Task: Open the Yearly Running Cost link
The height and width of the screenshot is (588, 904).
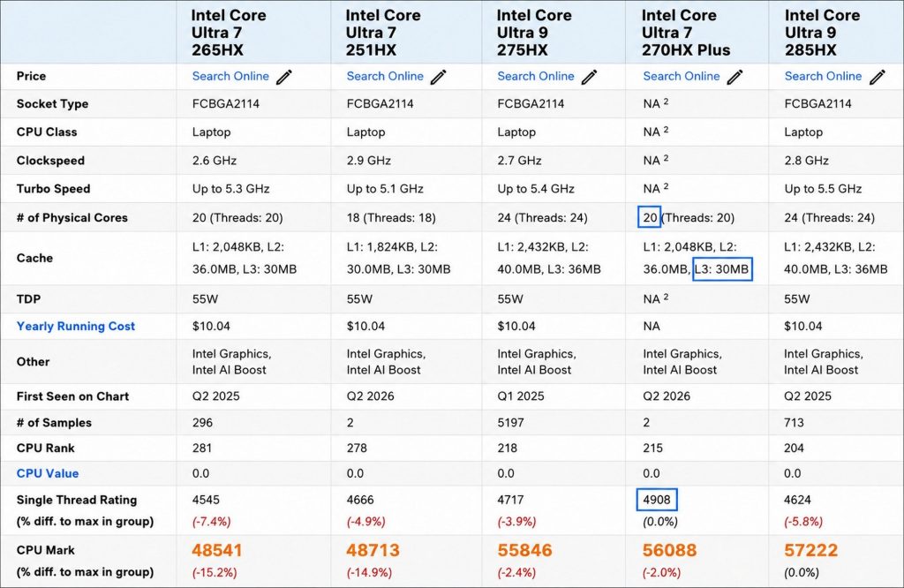Action: 76,327
